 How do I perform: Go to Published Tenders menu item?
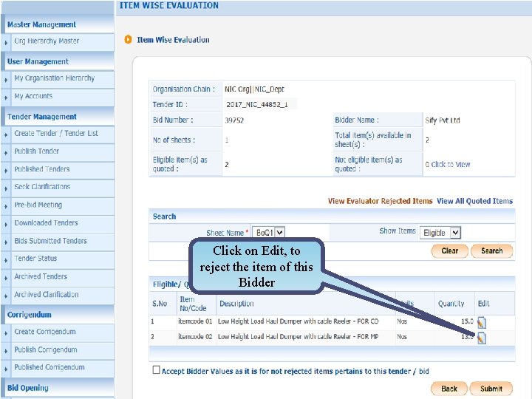point(42,169)
